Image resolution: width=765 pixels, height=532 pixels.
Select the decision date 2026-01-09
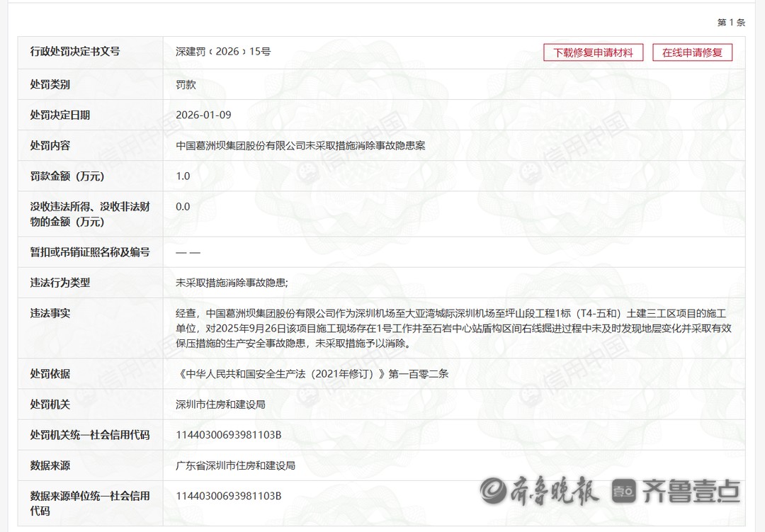pyautogui.click(x=203, y=115)
